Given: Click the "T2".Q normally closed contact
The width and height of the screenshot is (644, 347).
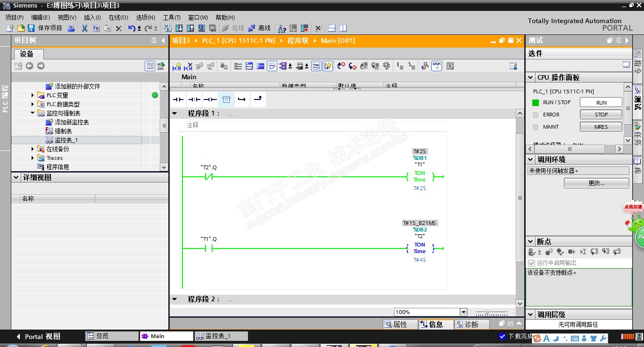Looking at the screenshot, I should pyautogui.click(x=209, y=177).
